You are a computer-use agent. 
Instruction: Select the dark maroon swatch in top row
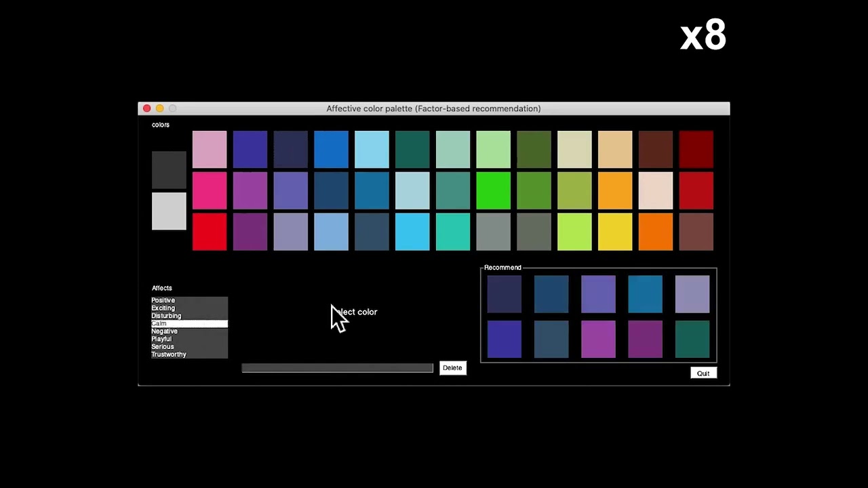(696, 150)
